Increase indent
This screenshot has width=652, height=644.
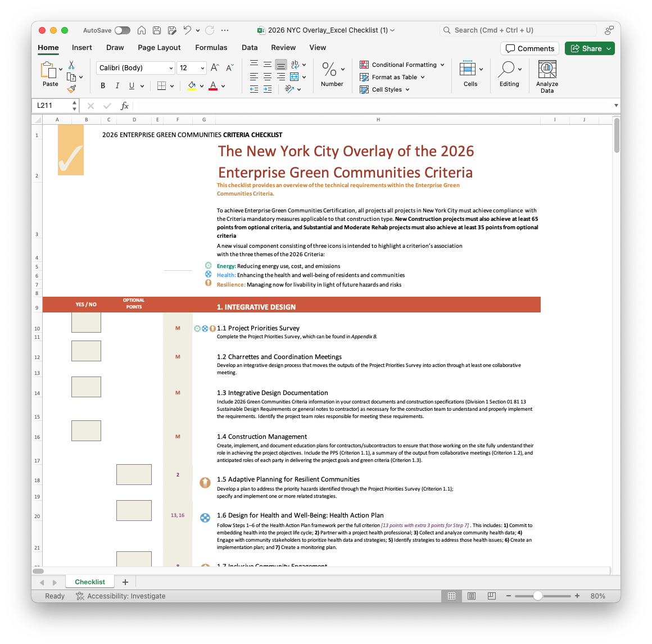(x=268, y=89)
